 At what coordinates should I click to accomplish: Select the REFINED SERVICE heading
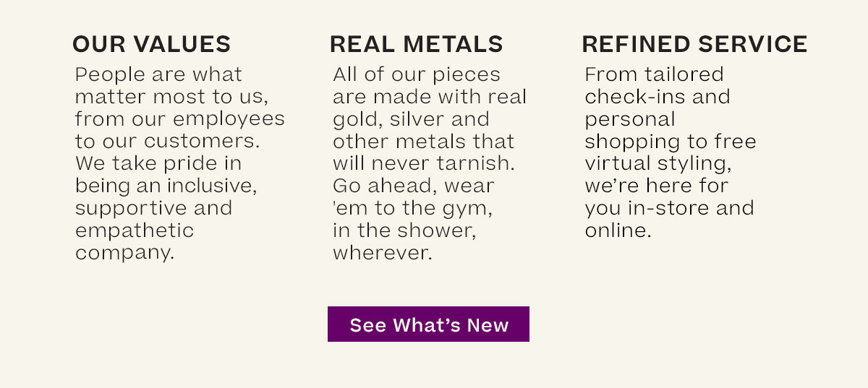(x=694, y=44)
